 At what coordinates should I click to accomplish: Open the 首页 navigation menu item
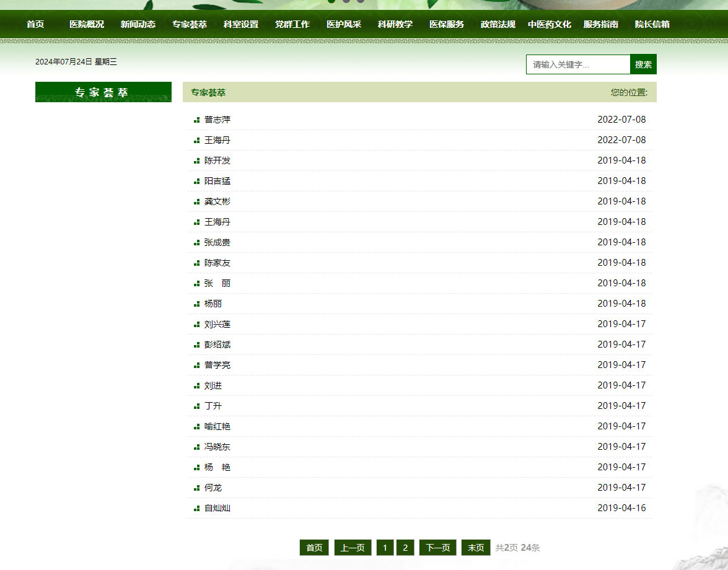tap(35, 24)
